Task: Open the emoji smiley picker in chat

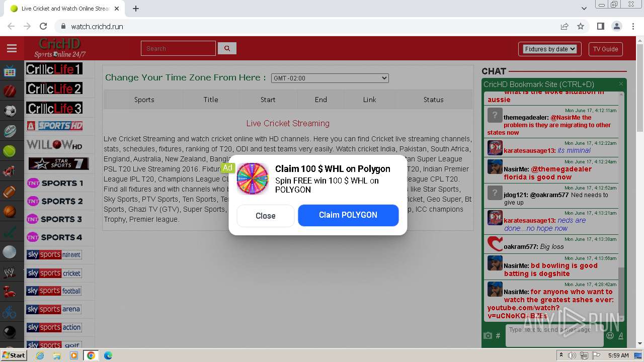Action: tap(610, 335)
